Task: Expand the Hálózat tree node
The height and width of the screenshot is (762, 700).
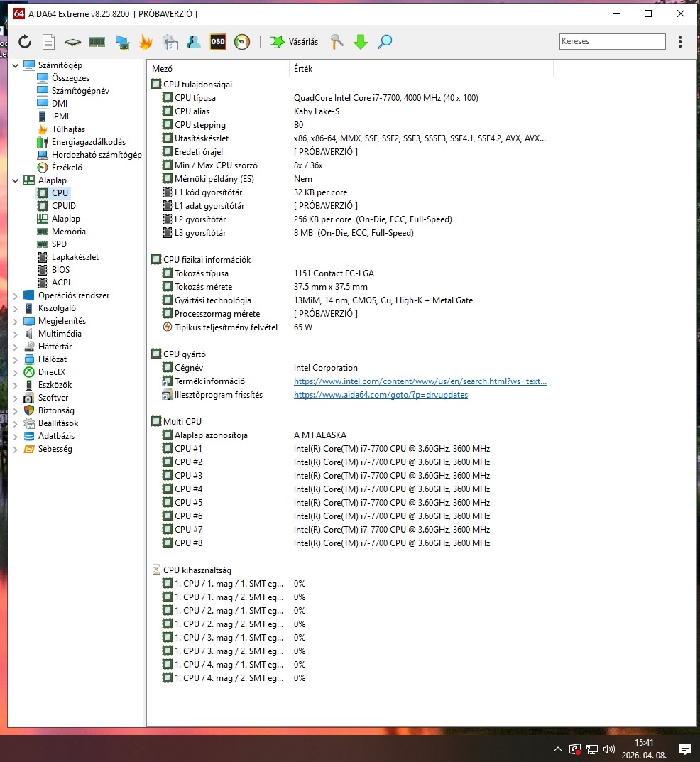Action: point(15,359)
